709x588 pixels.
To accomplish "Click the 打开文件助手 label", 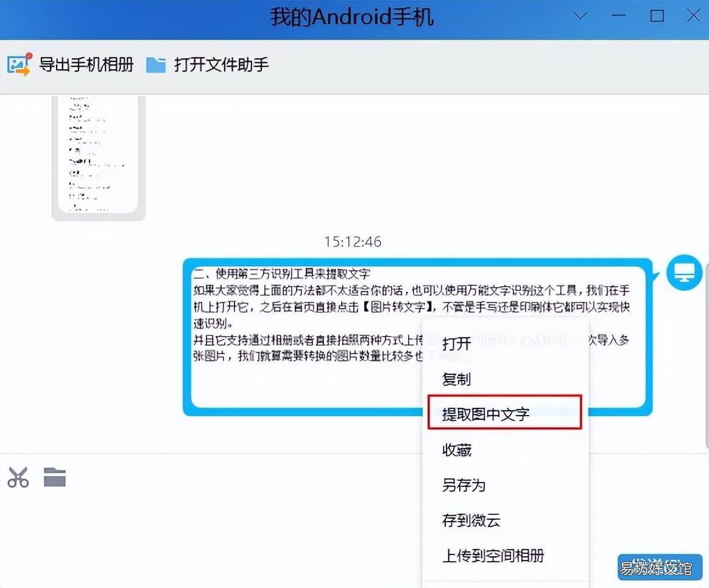I will [x=222, y=65].
